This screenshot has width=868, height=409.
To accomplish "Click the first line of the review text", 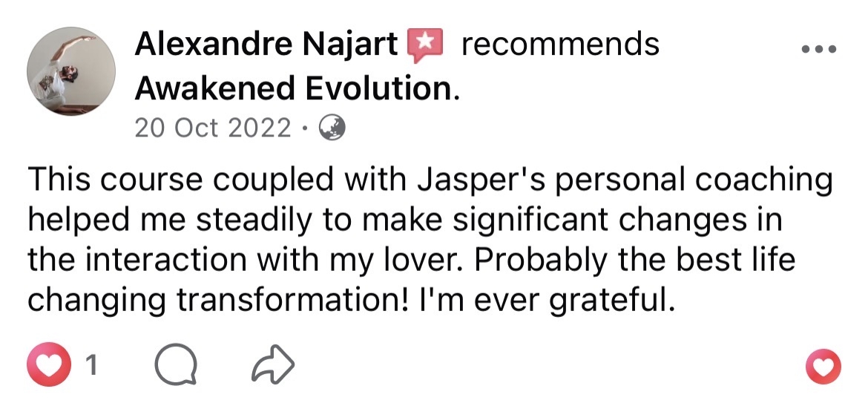I will pos(429,182).
